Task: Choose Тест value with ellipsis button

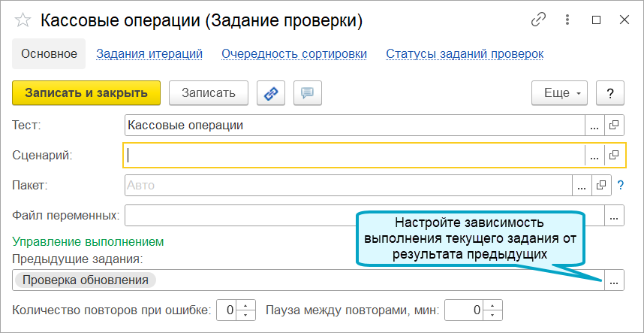Action: pos(594,126)
